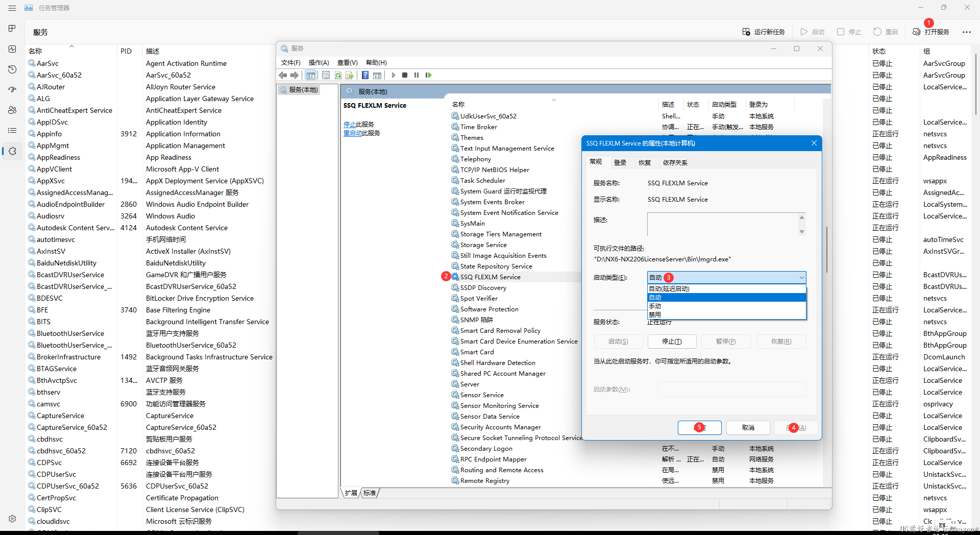
Task: Sort Task Manager services by PID column
Action: click(x=126, y=51)
